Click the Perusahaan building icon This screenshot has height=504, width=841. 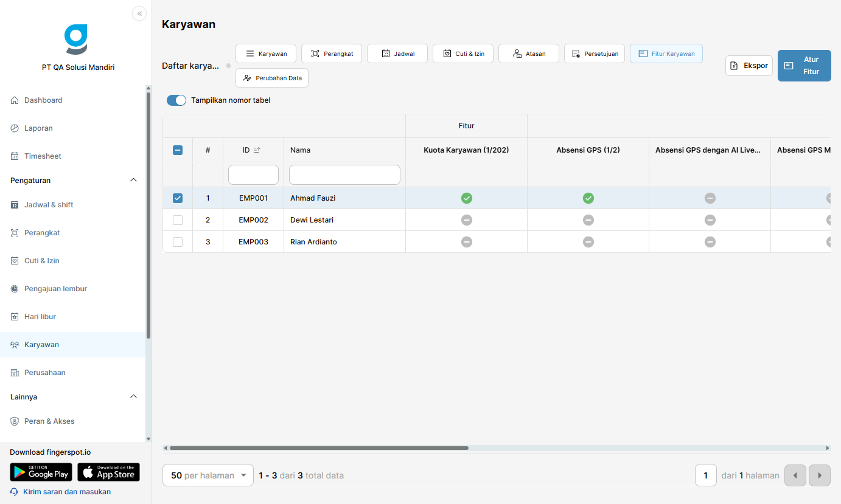[15, 373]
